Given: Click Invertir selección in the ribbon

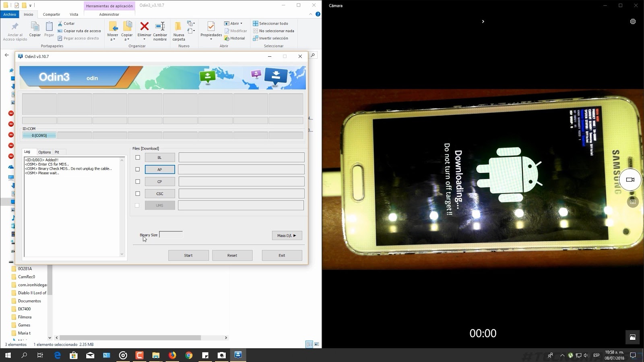Looking at the screenshot, I should point(270,38).
